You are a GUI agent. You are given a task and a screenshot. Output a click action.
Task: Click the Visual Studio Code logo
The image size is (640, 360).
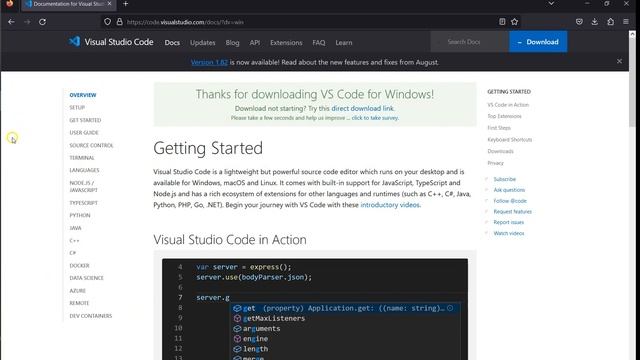111,42
